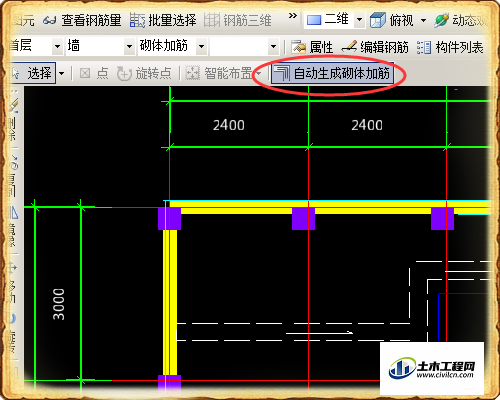Open the 智能布置 dropdown arrow

pos(258,73)
